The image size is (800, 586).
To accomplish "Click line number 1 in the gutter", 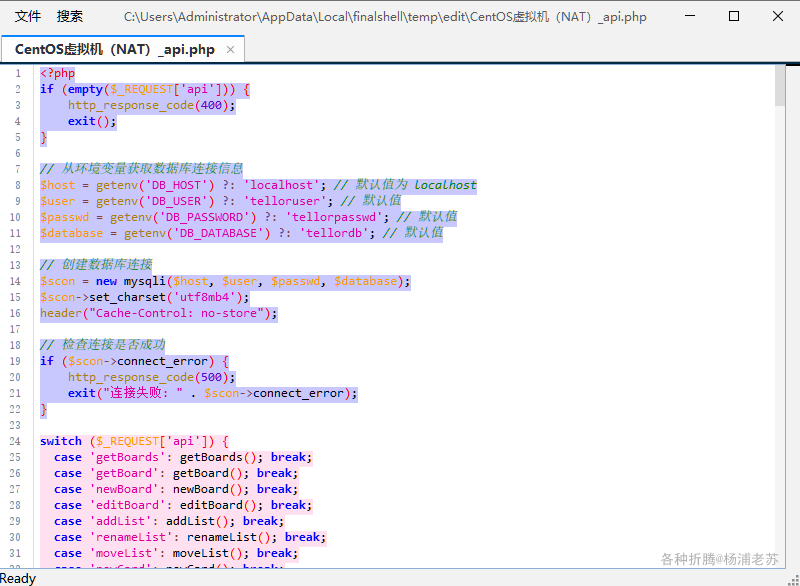I will 18,73.
